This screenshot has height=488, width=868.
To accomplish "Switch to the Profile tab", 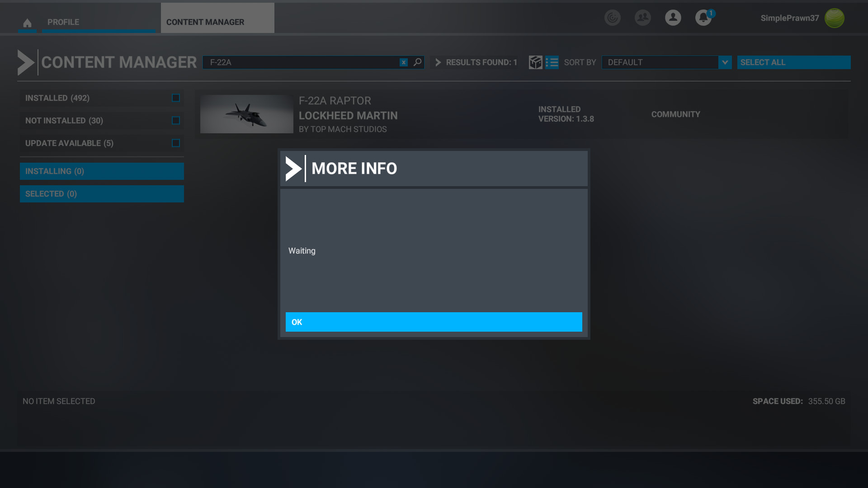I will pyautogui.click(x=63, y=22).
